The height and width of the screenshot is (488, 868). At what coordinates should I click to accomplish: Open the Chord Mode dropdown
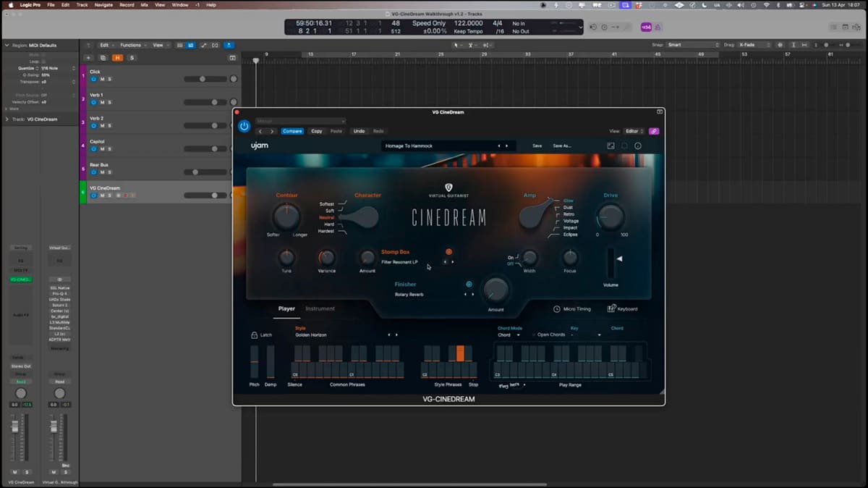tap(509, 335)
